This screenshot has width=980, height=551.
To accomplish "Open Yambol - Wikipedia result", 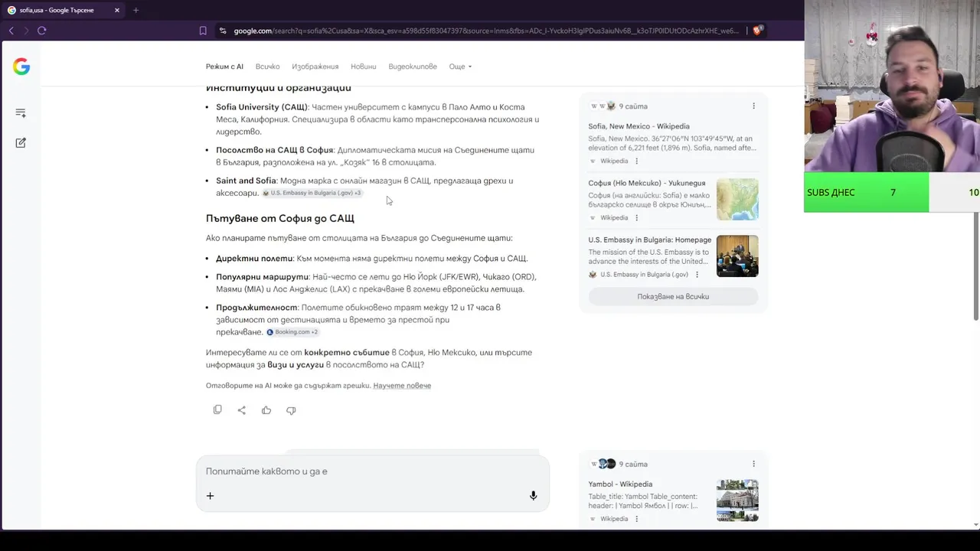I will (620, 484).
